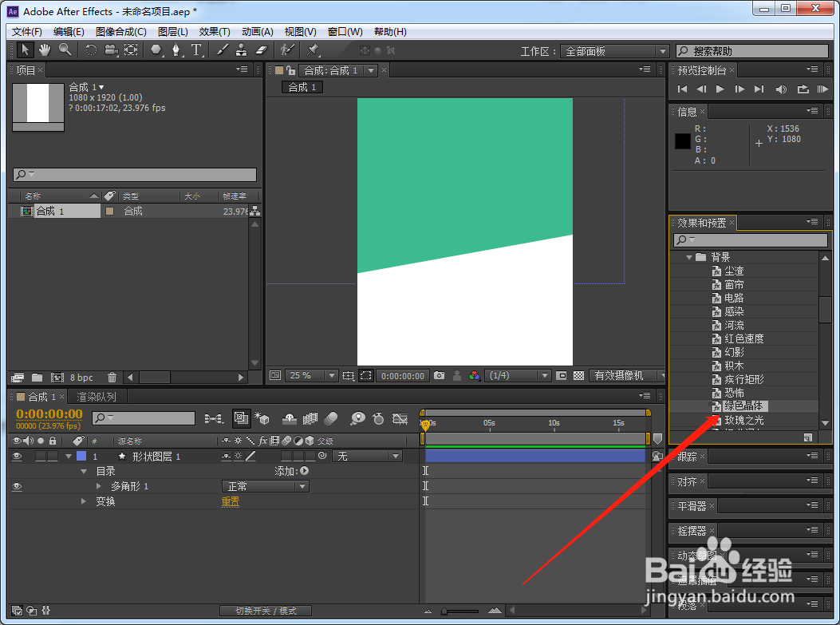This screenshot has width=840, height=625.
Task: Toggle visibility eye of 多角形 1
Action: pos(17,486)
